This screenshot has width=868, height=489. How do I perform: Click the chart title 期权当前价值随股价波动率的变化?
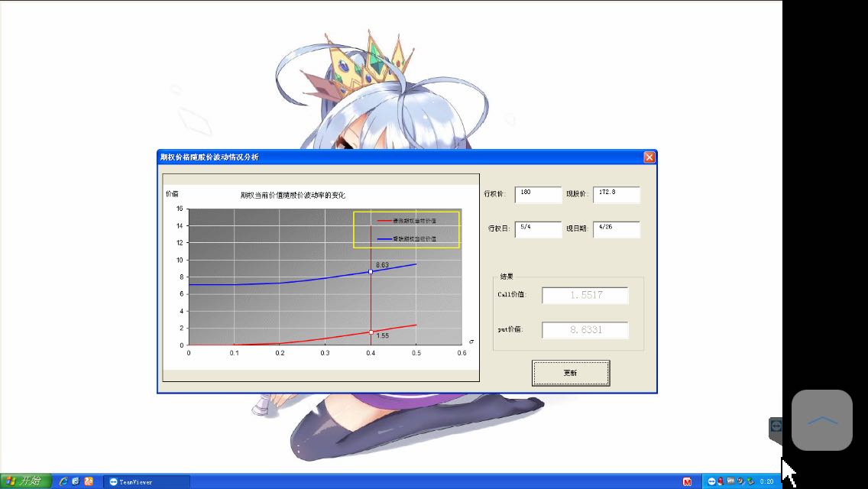coord(293,195)
